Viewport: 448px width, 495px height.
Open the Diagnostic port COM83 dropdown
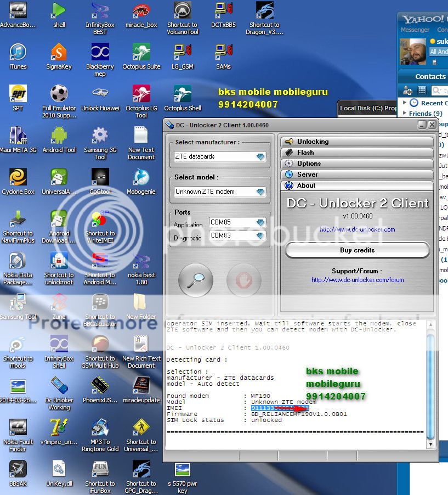[237, 235]
